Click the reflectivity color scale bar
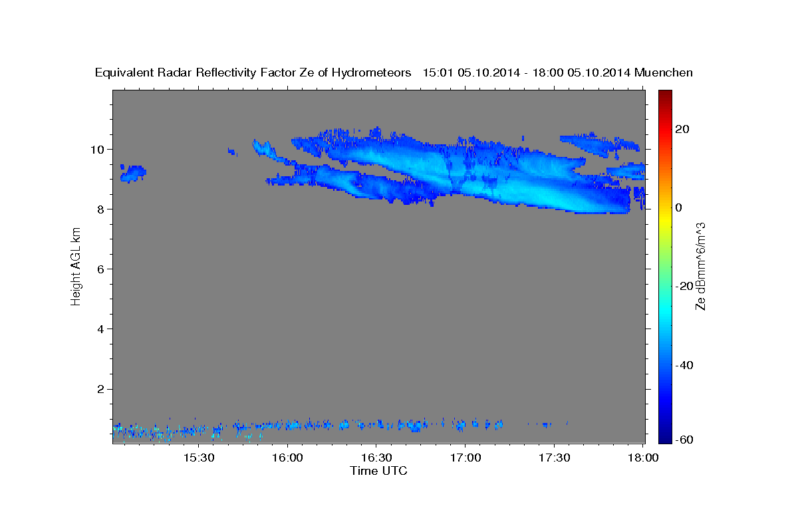This screenshot has height=532, width=798. point(665,266)
